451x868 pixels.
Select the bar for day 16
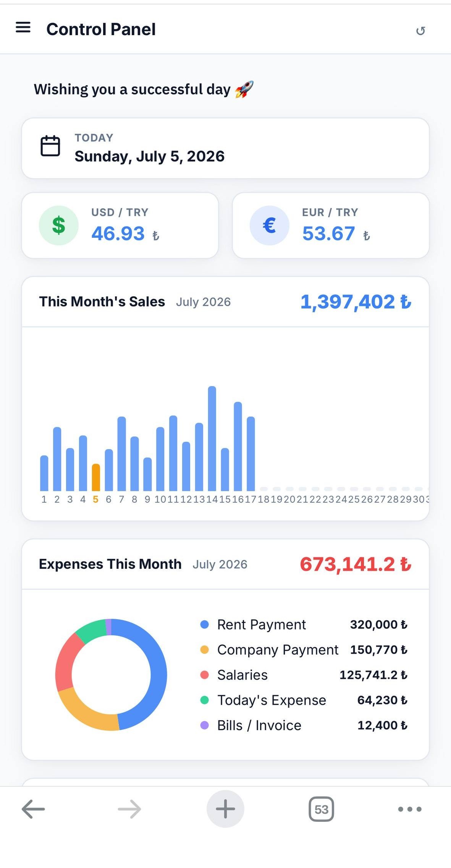point(238,446)
